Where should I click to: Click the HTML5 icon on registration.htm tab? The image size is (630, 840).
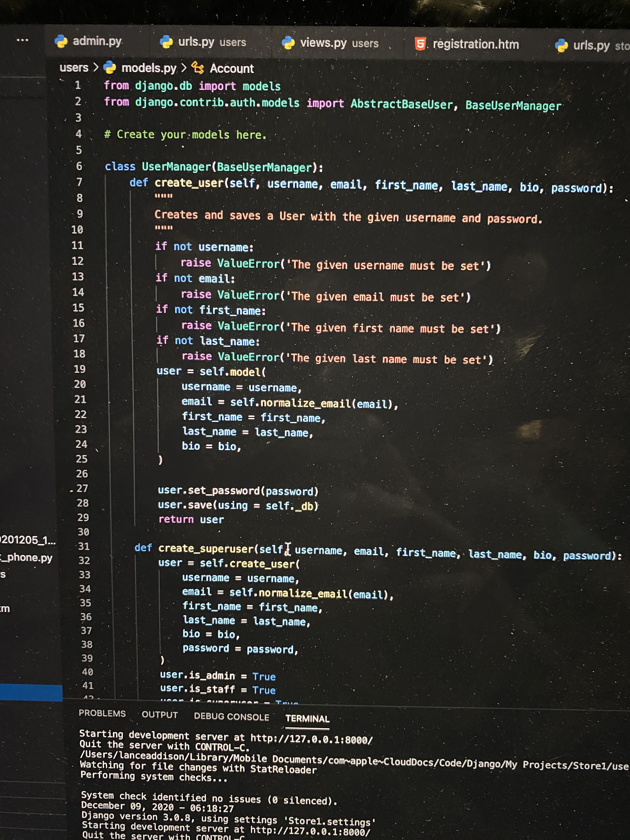[x=420, y=44]
